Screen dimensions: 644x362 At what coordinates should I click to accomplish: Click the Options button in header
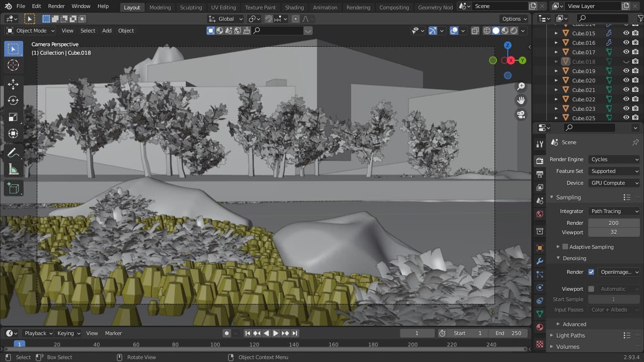[x=514, y=19]
